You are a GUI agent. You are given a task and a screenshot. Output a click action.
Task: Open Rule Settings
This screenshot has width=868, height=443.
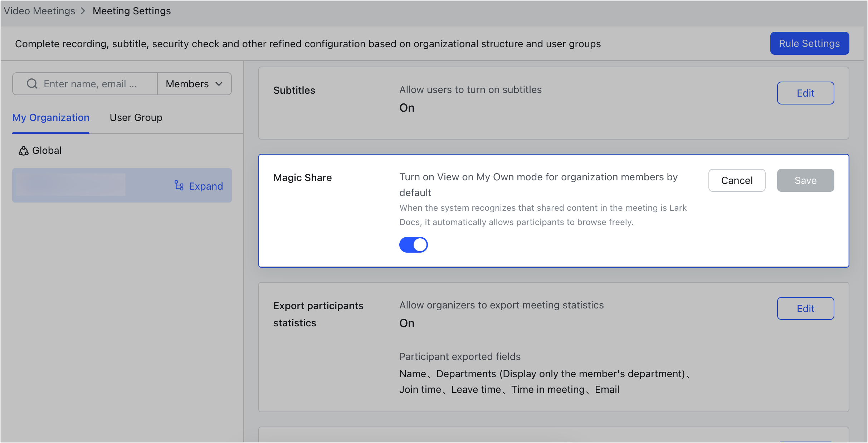(x=809, y=43)
